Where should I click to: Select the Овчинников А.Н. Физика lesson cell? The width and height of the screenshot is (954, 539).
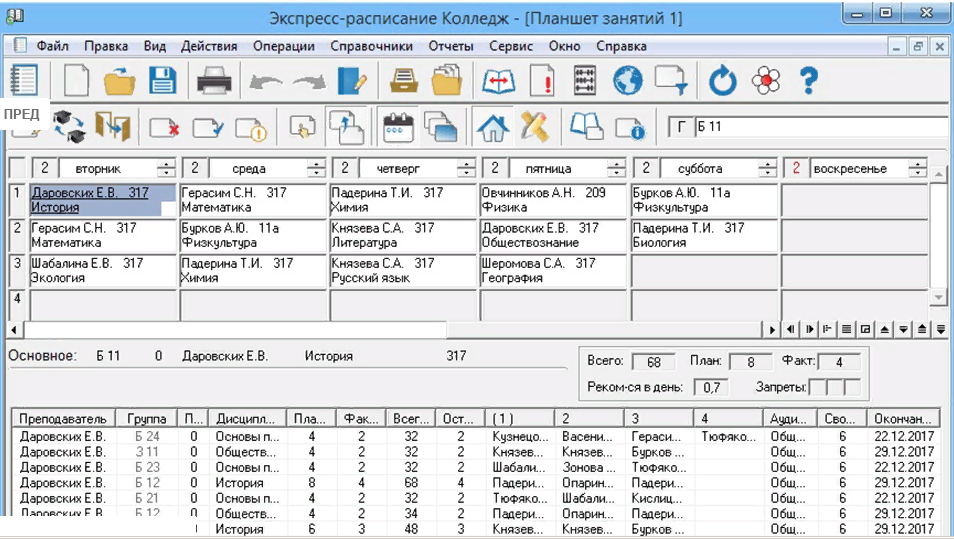(x=553, y=200)
